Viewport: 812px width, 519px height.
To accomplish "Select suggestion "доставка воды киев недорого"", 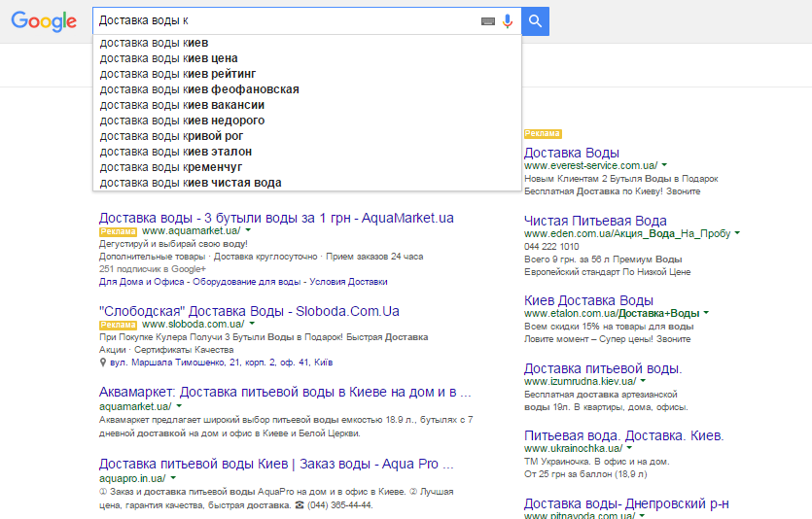I will pos(306,121).
